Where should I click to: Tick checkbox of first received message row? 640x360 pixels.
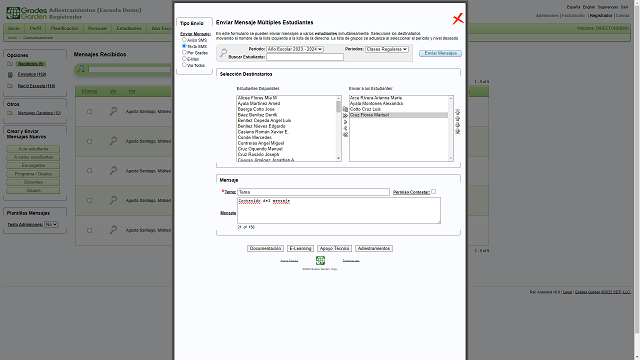(89, 111)
